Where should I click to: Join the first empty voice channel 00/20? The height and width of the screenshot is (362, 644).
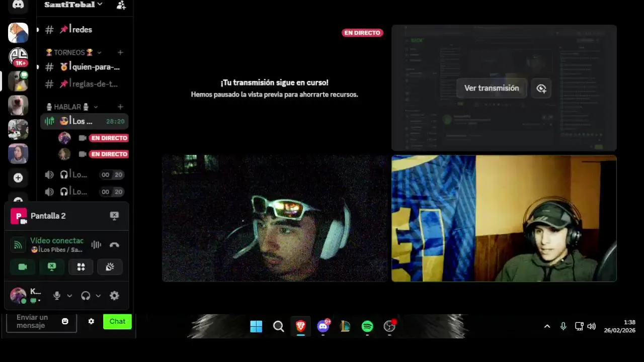pos(85,174)
